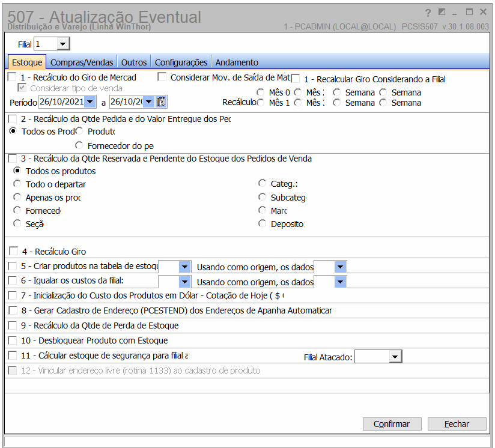Screen dimensions: 495x448
Task: Tick Considerar Mov. de Saída de Mat
Action: click(162, 77)
